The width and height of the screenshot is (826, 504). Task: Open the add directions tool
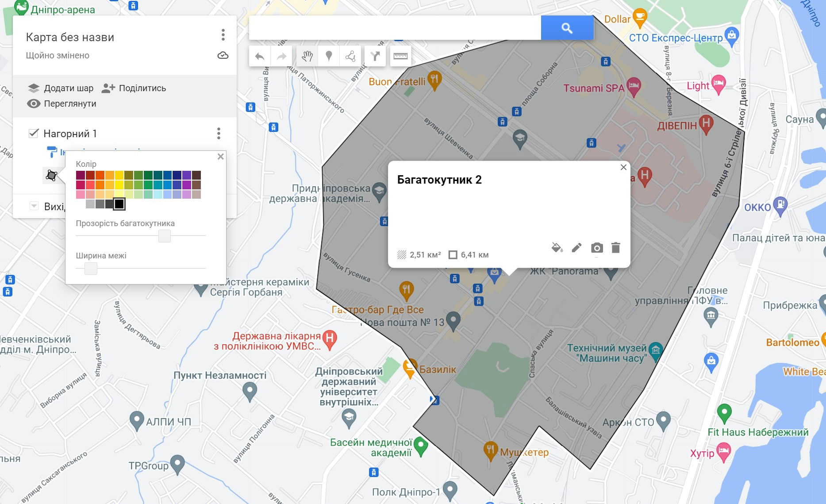click(x=375, y=56)
